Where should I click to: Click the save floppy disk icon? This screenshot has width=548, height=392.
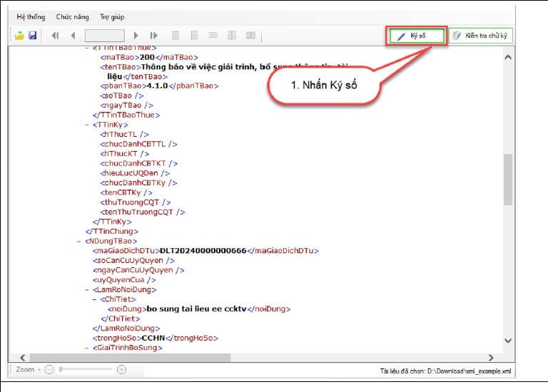[32, 35]
